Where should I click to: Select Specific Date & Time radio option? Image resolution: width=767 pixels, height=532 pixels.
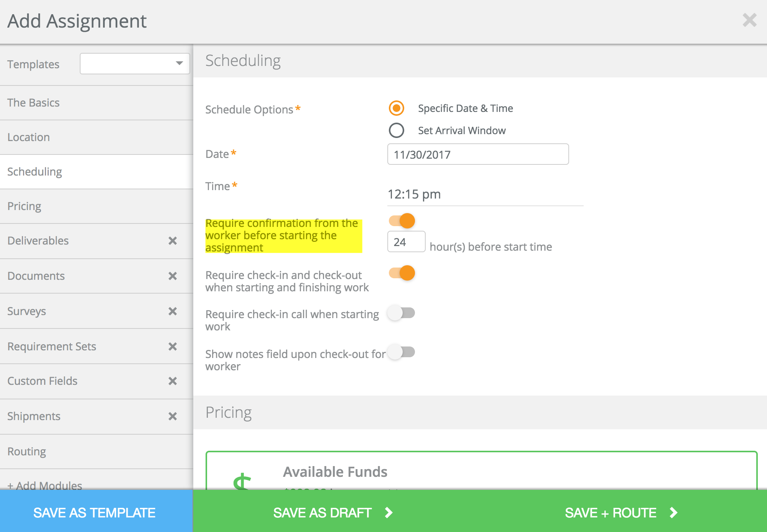pos(396,108)
